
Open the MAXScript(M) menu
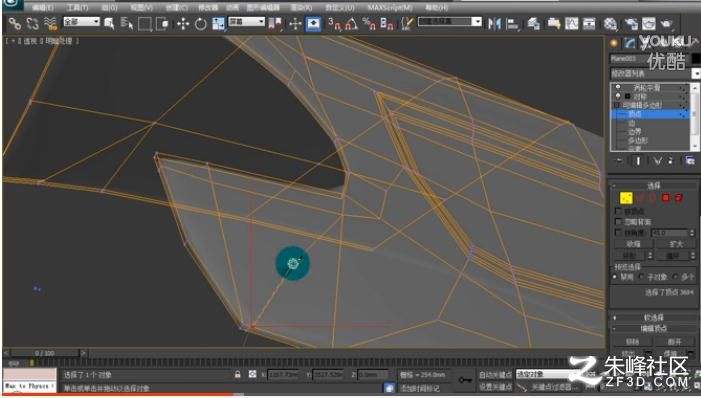click(x=390, y=8)
